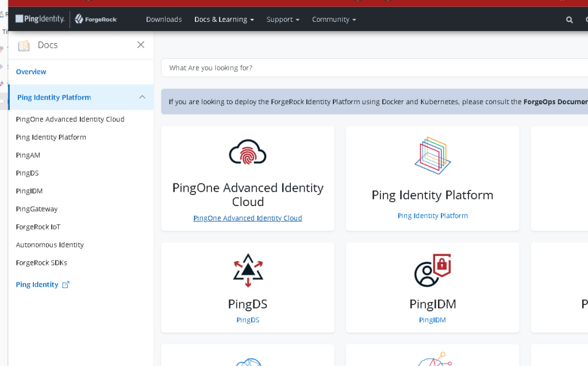Viewport: 588px width, 366px height.
Task: Select PingAM in the sidebar
Action: coord(28,155)
